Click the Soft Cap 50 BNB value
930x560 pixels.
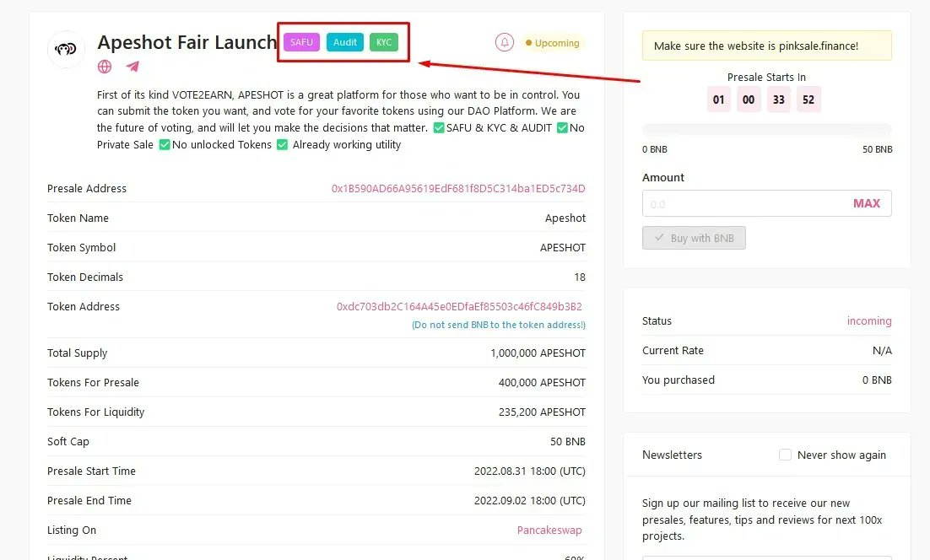568,441
